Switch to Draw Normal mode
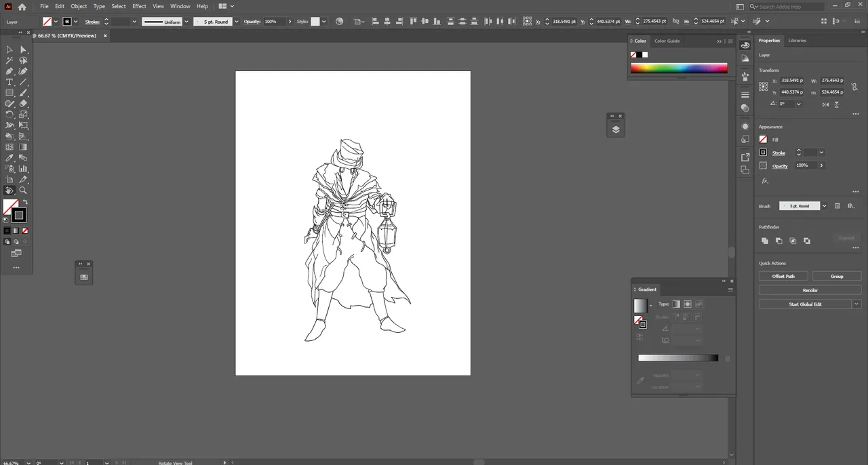The height and width of the screenshot is (465, 868). click(7, 241)
